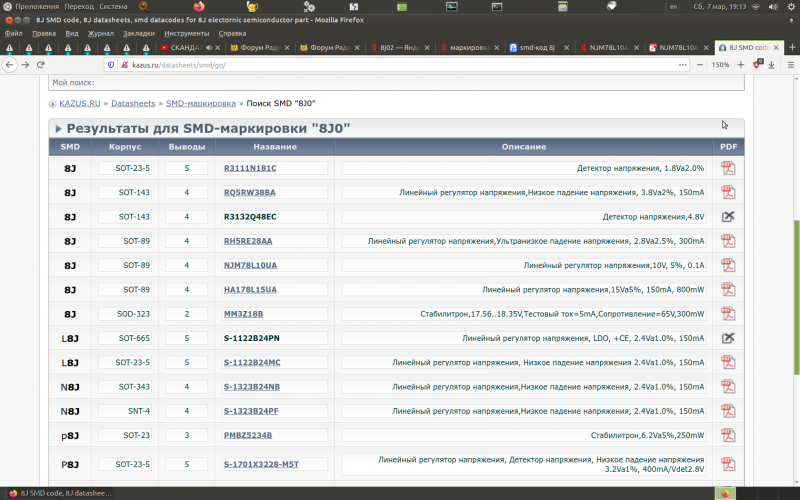The height and width of the screenshot is (500, 800).
Task: Open the SMD-маркировка breadcrumb link
Action: pyautogui.click(x=201, y=103)
